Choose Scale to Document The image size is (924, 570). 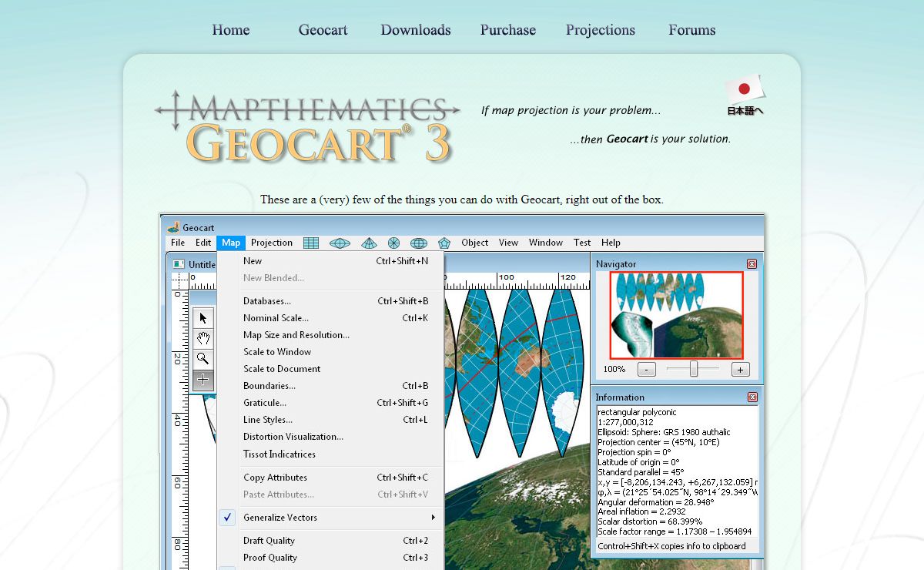[331, 369]
